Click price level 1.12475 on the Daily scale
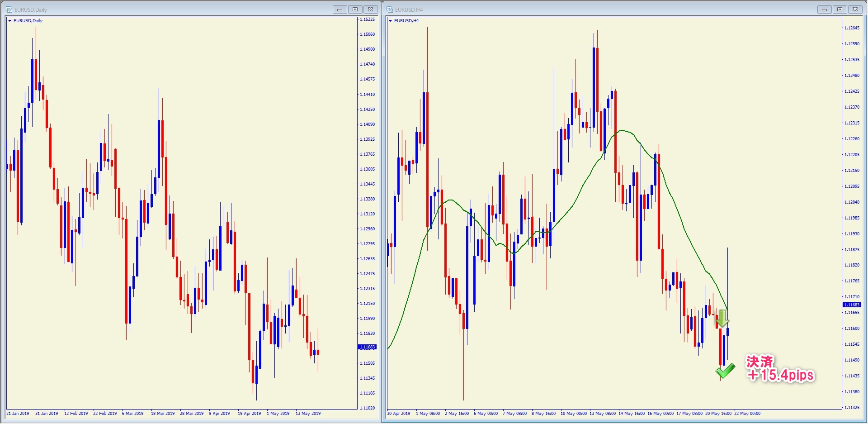This screenshot has width=868, height=424. [x=368, y=274]
